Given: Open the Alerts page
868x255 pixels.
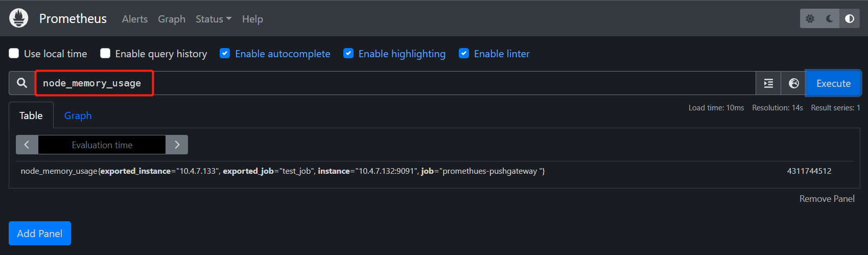Looking at the screenshot, I should pyautogui.click(x=135, y=19).
